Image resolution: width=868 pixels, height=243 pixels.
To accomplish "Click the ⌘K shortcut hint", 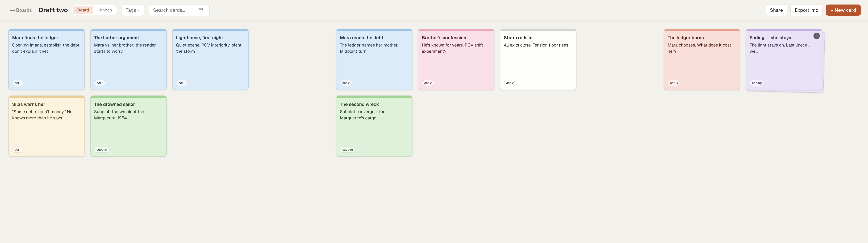I will [201, 9].
